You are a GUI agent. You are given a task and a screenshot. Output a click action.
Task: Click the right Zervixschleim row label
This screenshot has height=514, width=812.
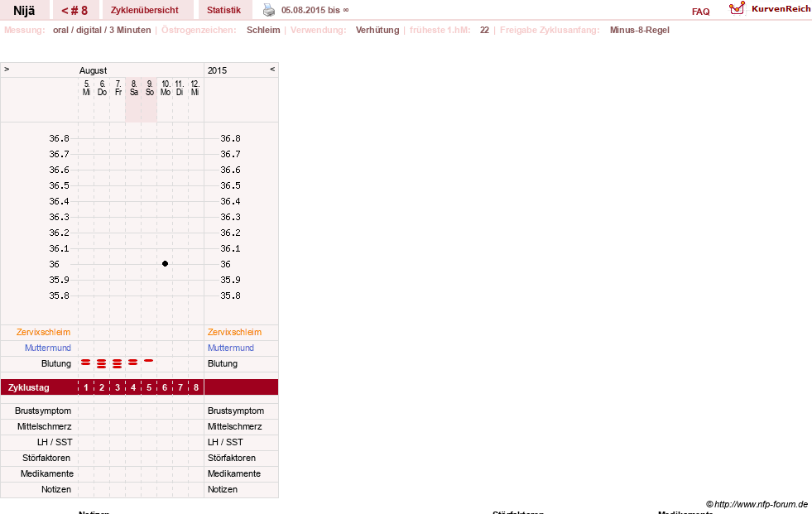[x=234, y=332]
